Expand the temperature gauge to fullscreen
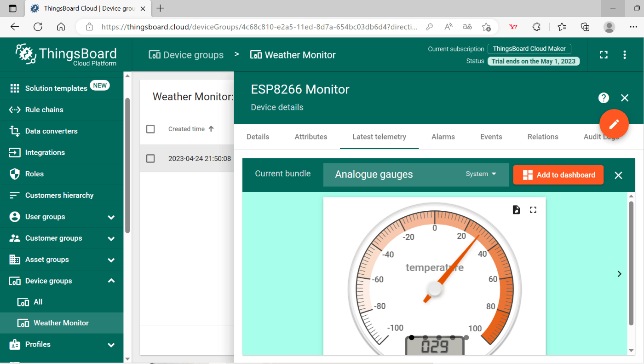644x364 pixels. point(533,210)
